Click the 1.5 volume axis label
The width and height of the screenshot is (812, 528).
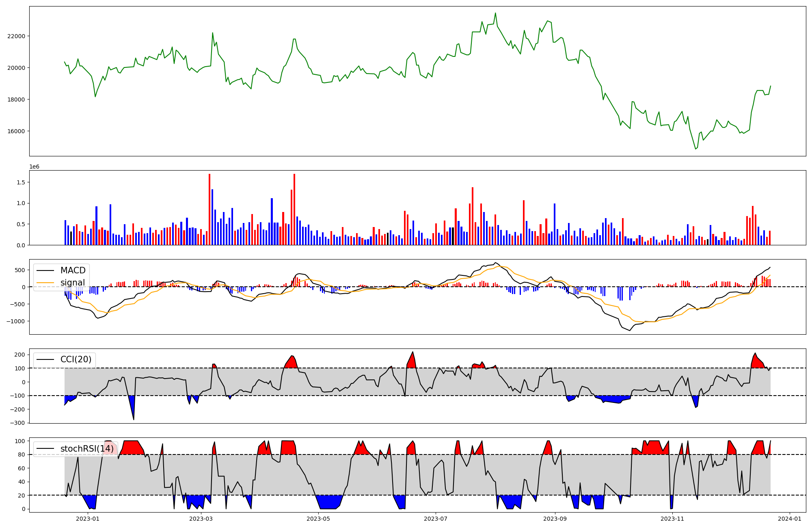21,182
